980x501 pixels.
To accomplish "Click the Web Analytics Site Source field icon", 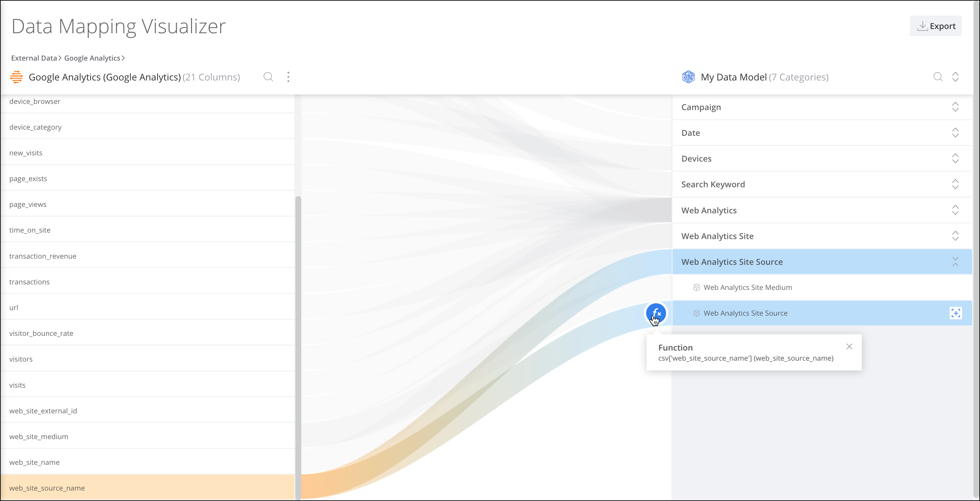I will click(x=697, y=313).
